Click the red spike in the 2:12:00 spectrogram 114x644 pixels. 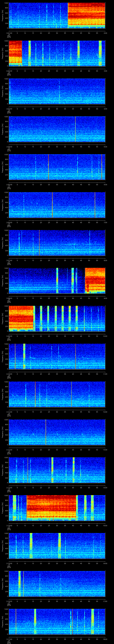point(46,432)
